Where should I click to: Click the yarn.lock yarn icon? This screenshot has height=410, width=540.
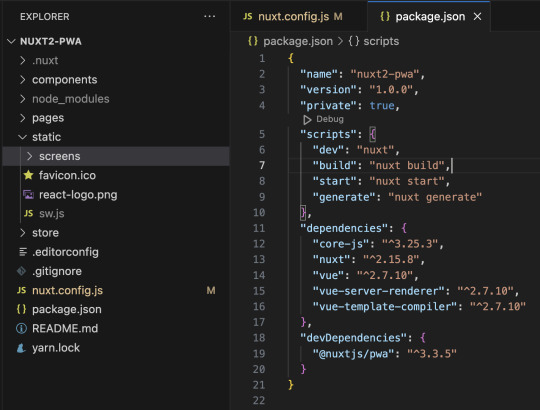click(x=21, y=348)
